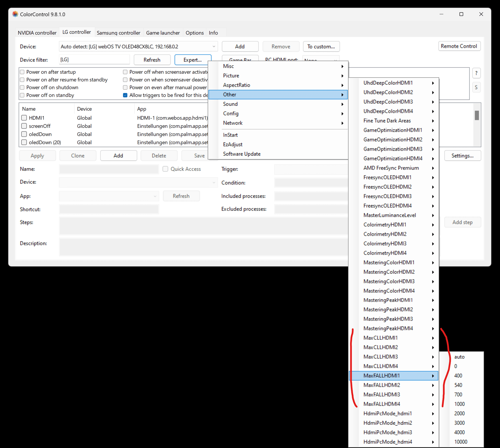Expand the Network submenu
Screen dimensions: 500x448
coord(278,123)
